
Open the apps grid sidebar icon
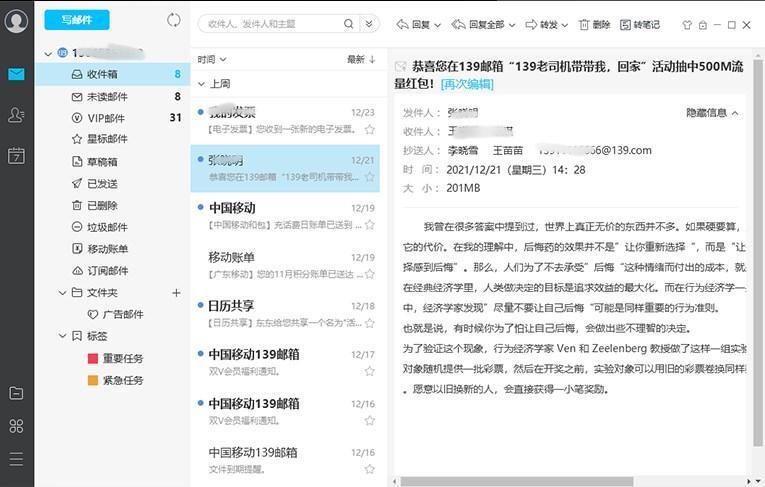[x=16, y=426]
